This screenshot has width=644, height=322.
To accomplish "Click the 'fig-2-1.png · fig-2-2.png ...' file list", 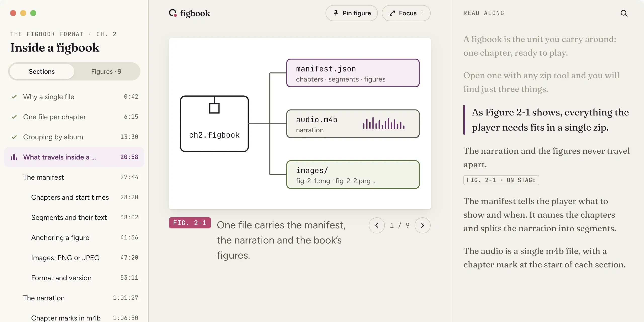I will [336, 181].
